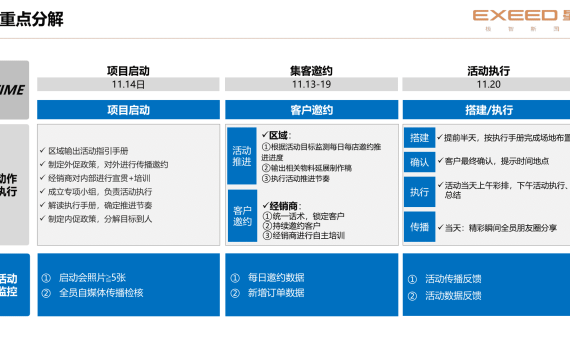Select the blue 项目启动 header box
The width and height of the screenshot is (570, 360).
tap(128, 110)
